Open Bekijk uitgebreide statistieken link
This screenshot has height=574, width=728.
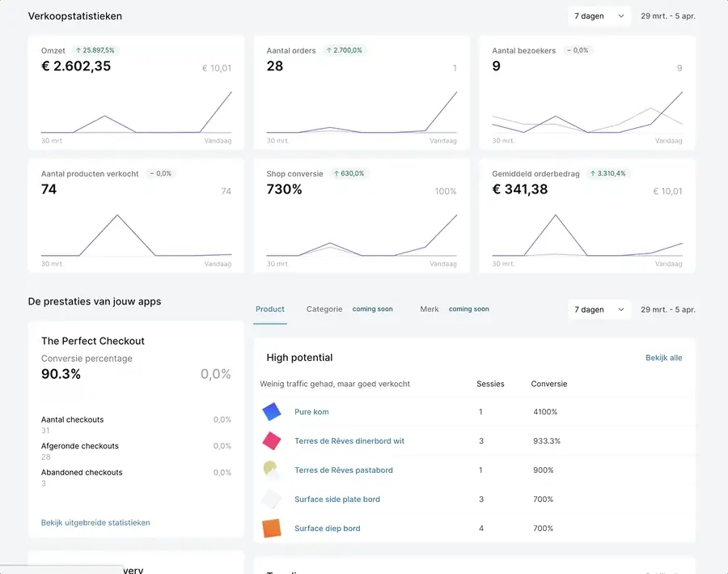(x=95, y=523)
